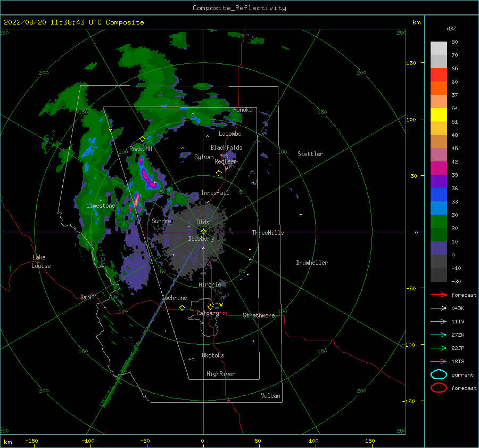
Task: Click the Limestone label
Action: pyautogui.click(x=101, y=206)
